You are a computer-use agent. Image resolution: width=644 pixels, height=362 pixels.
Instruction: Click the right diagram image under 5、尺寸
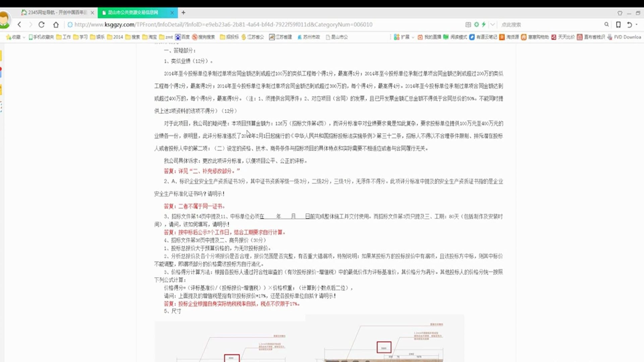tap(385, 339)
